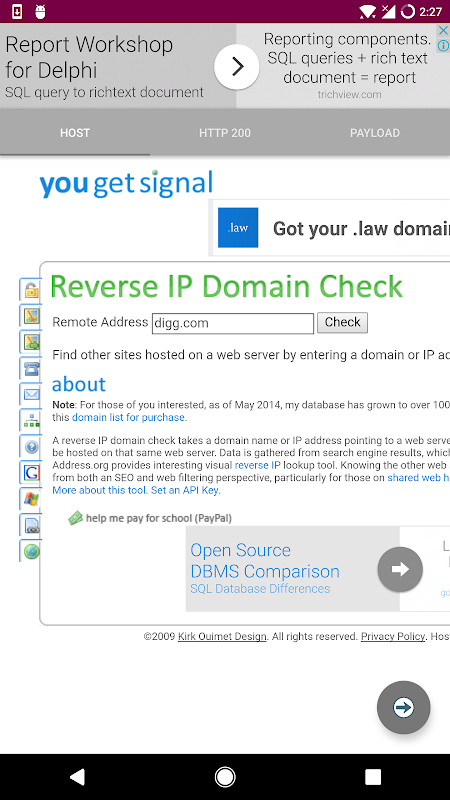
Task: Switch to the HOST tab
Action: pyautogui.click(x=75, y=133)
